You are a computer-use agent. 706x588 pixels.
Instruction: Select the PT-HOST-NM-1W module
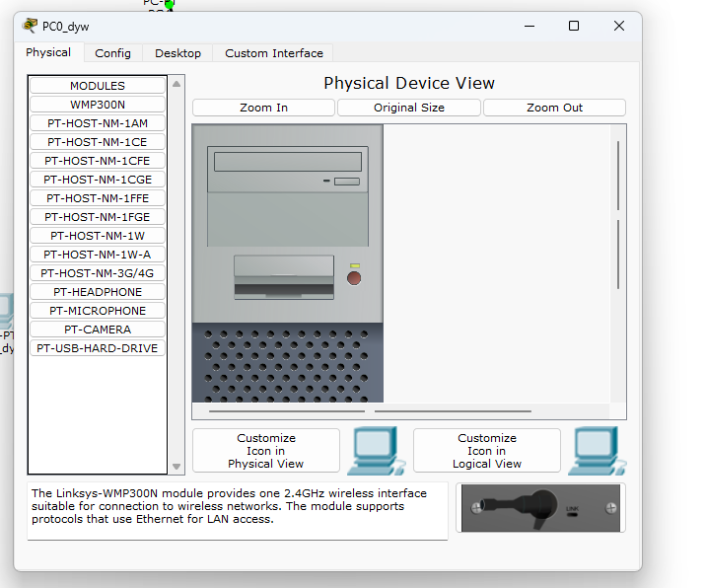pos(98,236)
